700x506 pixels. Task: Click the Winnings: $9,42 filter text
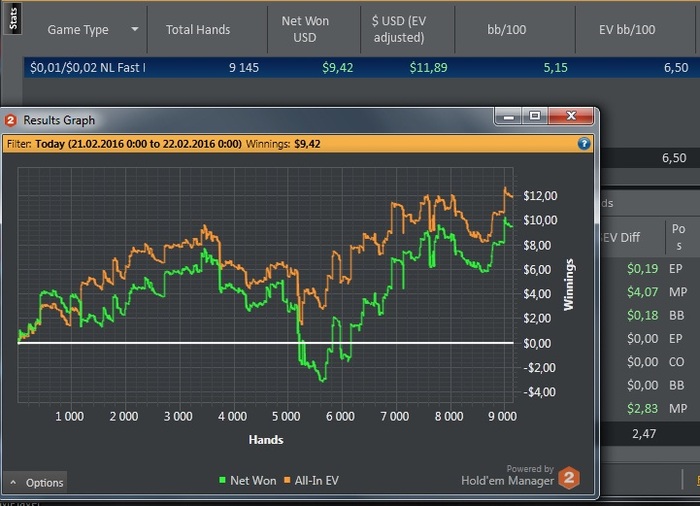(283, 144)
